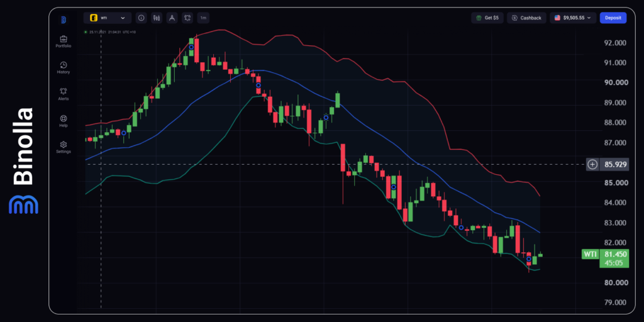Image resolution: width=644 pixels, height=322 pixels.
Task: Click the 79.000 price axis label
Action: [x=616, y=303]
